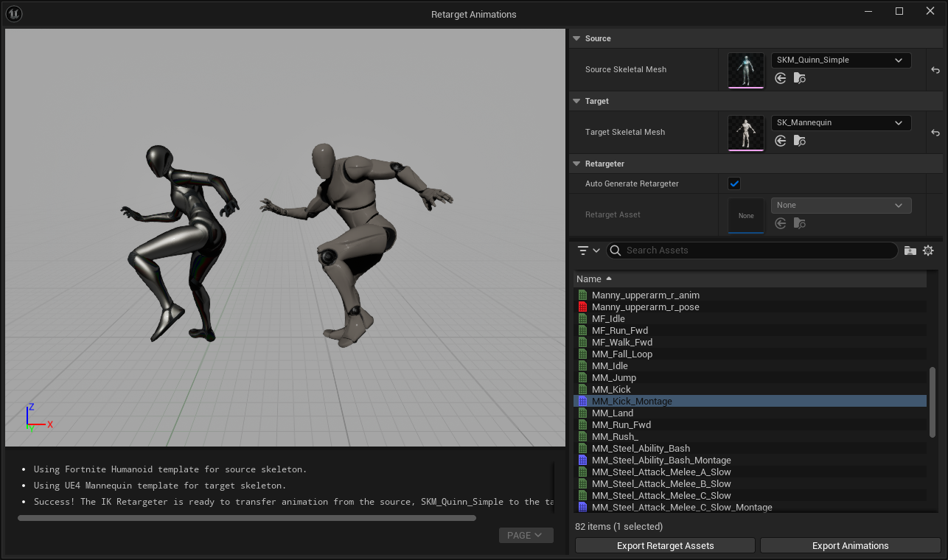Click the Unreal Engine logo icon
948x560 pixels.
[x=14, y=14]
